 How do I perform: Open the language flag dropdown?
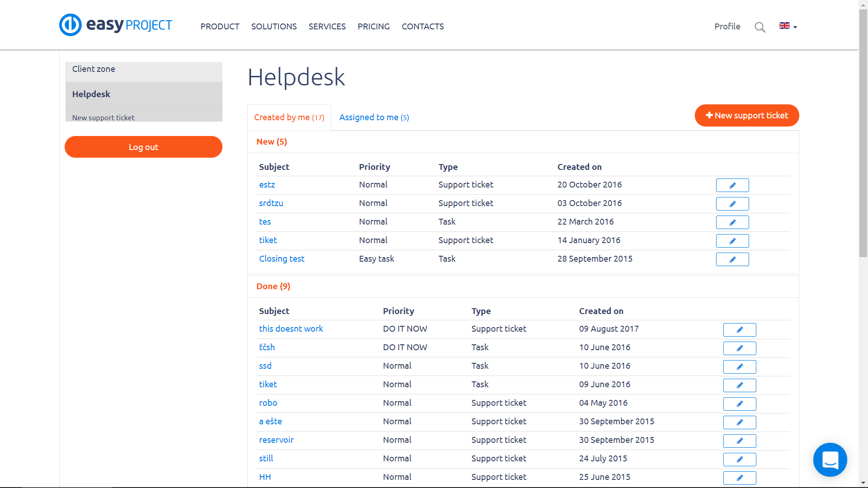point(788,26)
